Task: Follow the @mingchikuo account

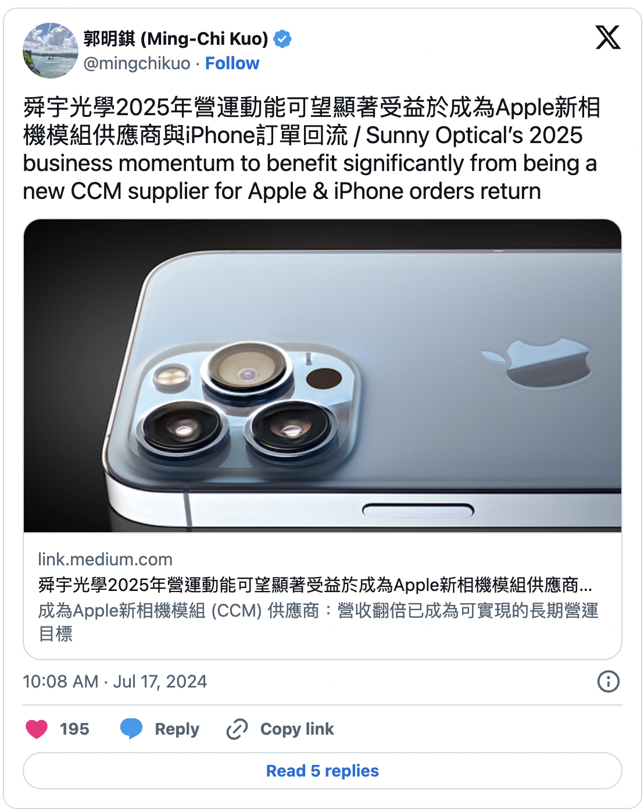Action: point(232,63)
